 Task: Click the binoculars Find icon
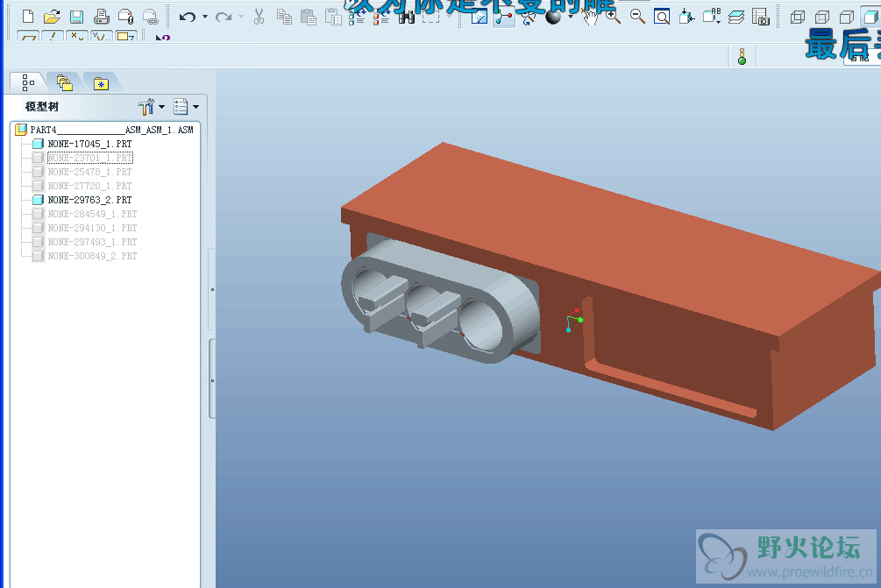(x=406, y=17)
